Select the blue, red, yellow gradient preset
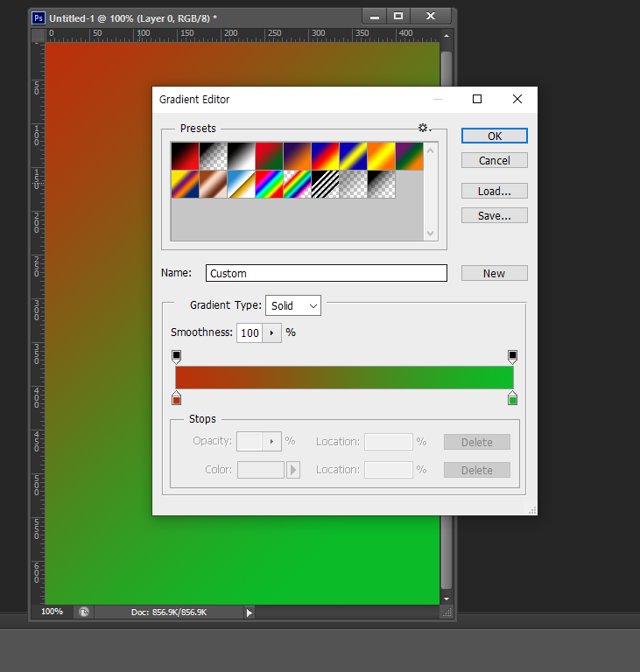The image size is (640, 672). [x=325, y=157]
